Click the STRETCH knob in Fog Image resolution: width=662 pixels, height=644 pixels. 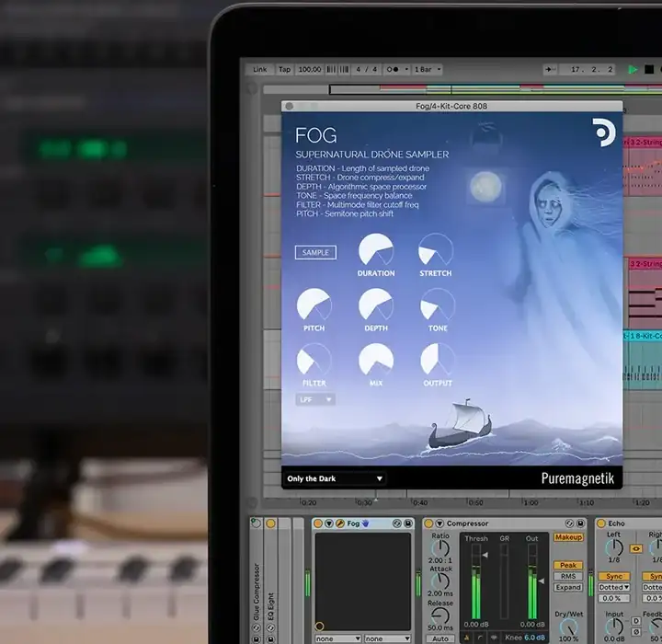coord(435,250)
